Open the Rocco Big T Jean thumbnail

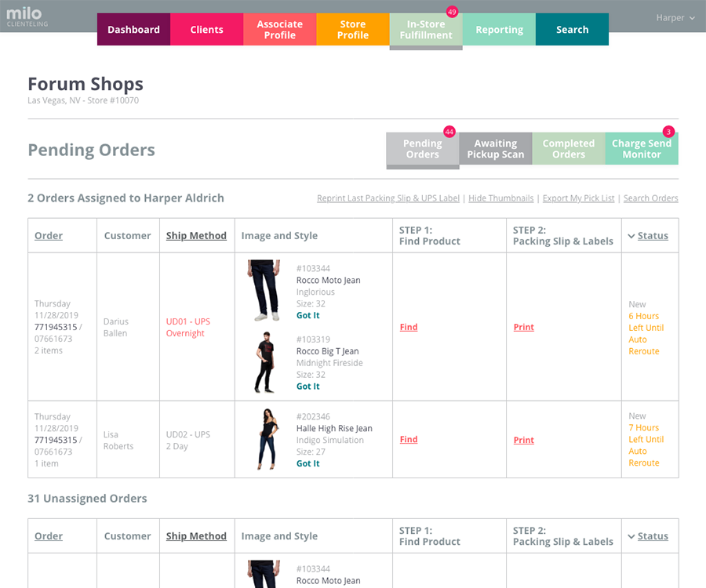[x=265, y=362]
